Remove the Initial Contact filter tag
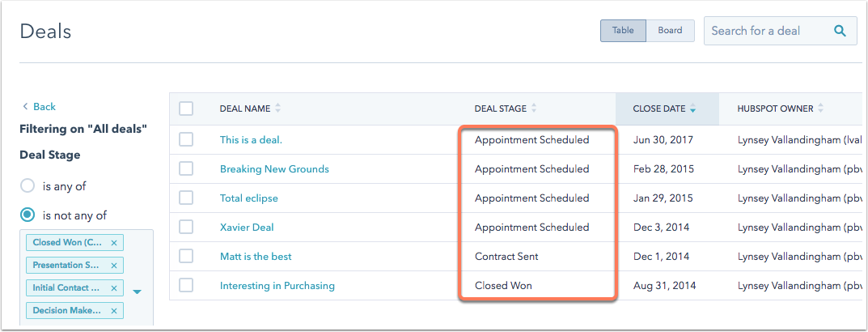The height and width of the screenshot is (332, 868). (113, 288)
